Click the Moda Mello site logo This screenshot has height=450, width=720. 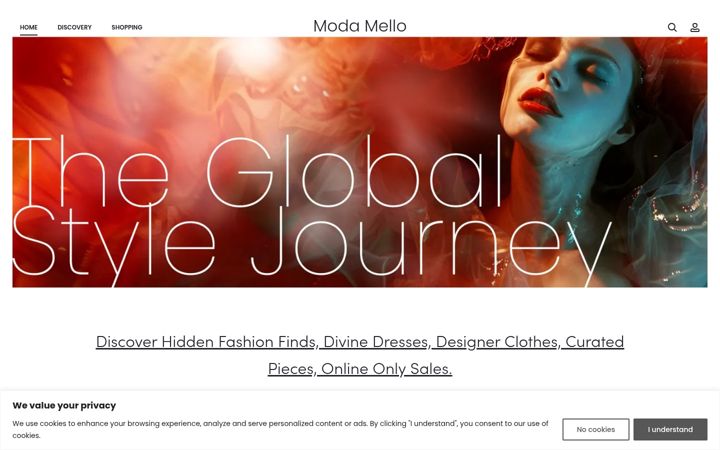[x=360, y=26]
